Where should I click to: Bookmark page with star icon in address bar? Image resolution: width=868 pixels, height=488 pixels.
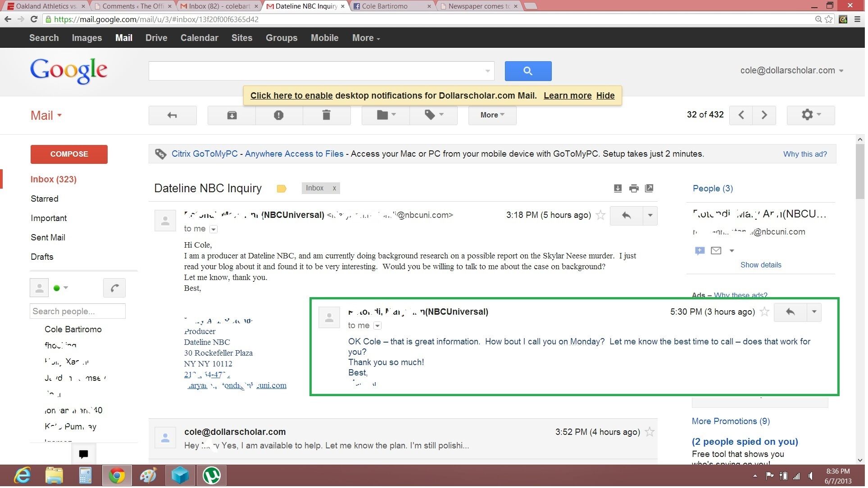(832, 19)
